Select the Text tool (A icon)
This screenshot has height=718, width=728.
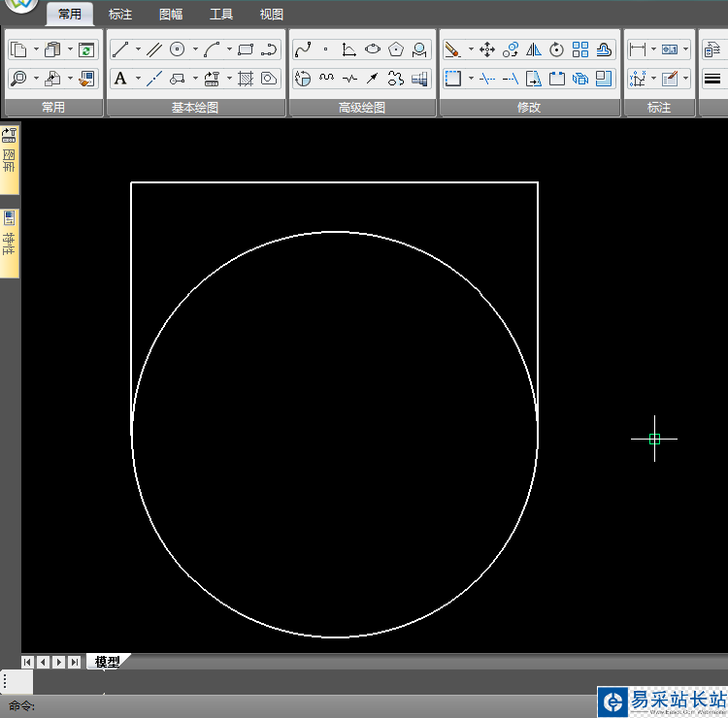(x=120, y=79)
